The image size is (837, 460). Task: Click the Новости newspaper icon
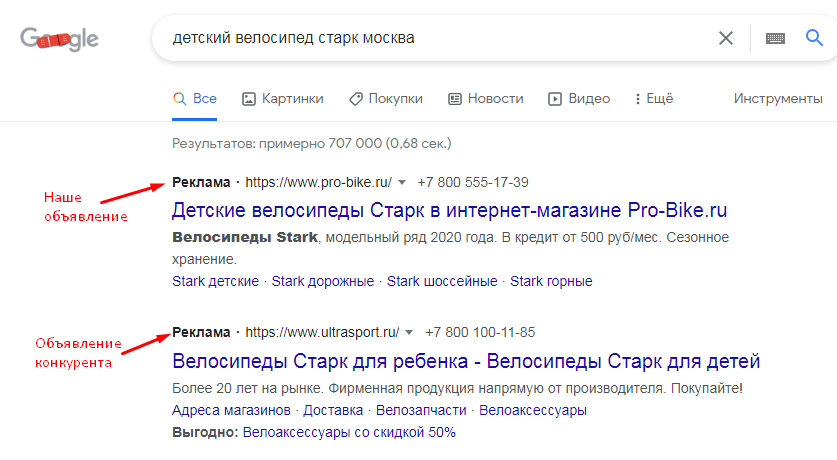(454, 99)
